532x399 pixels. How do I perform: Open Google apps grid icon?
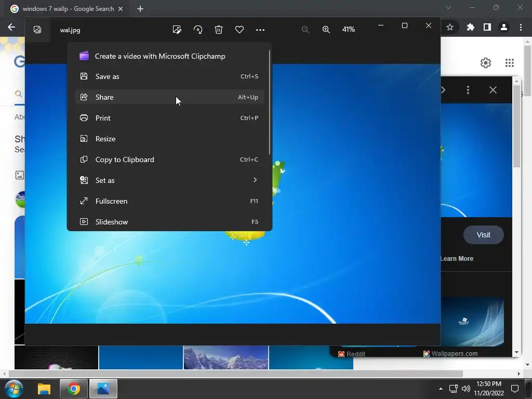(x=510, y=63)
